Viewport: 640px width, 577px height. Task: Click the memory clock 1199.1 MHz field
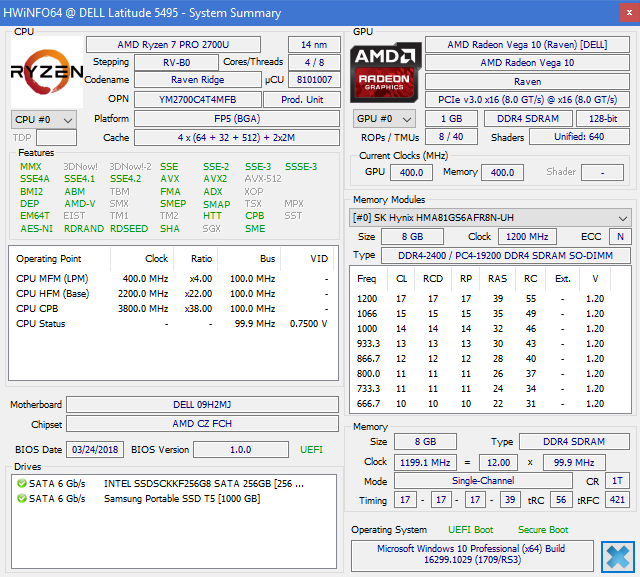(425, 463)
